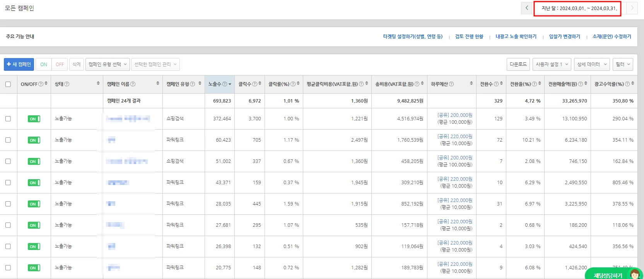Check the row with 51,002 impressions
The height and width of the screenshot is (279, 644).
(x=8, y=161)
